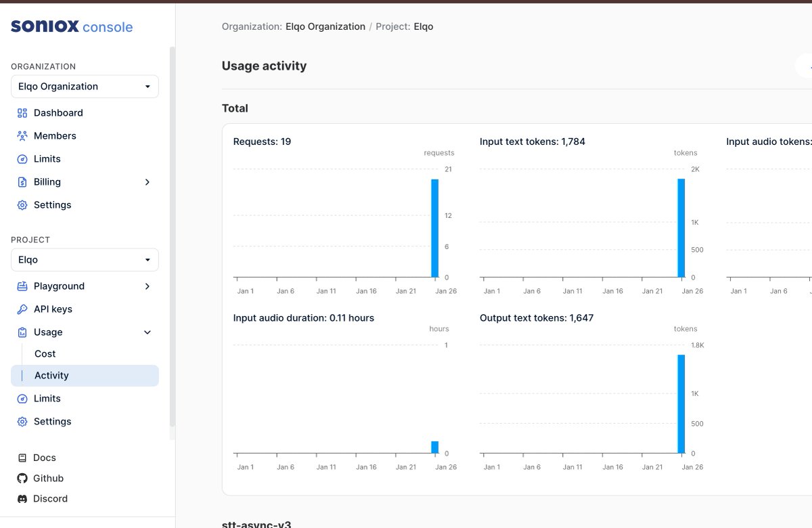Click the Playground icon
812x528 pixels.
(x=22, y=286)
